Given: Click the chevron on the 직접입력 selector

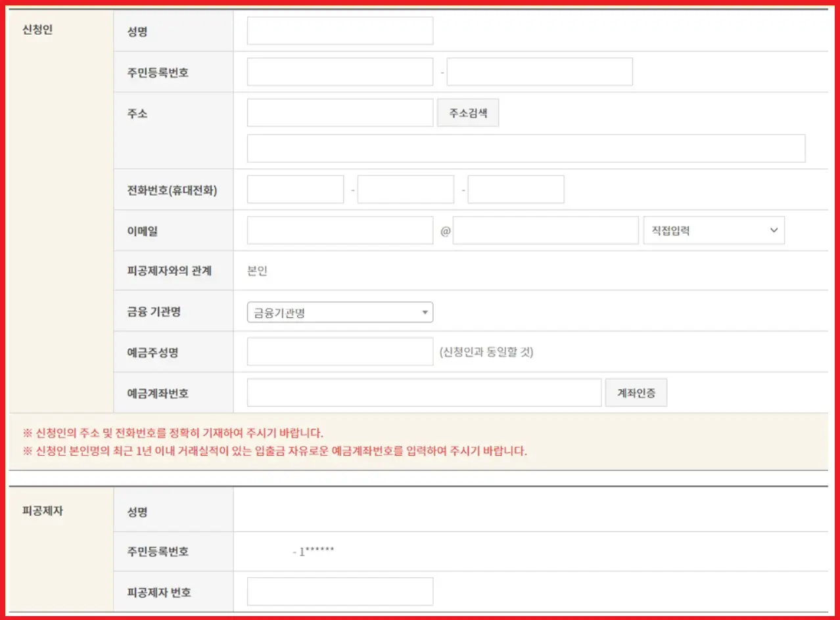Looking at the screenshot, I should 774,230.
